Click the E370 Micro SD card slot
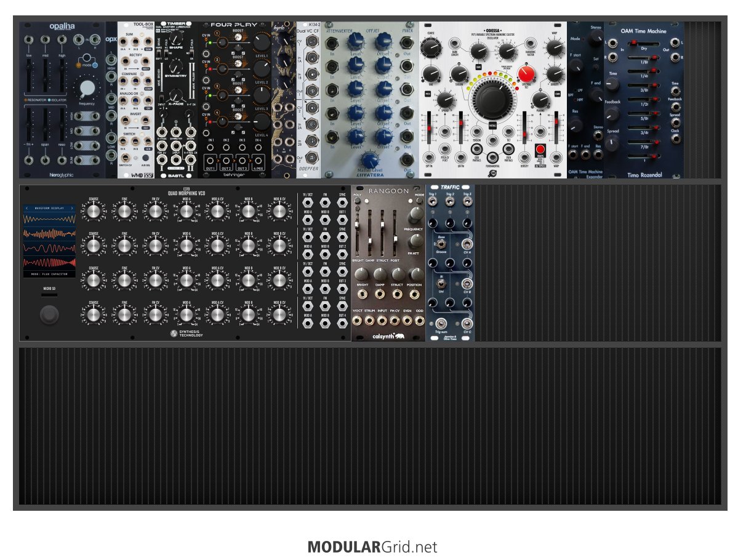 click(x=49, y=296)
